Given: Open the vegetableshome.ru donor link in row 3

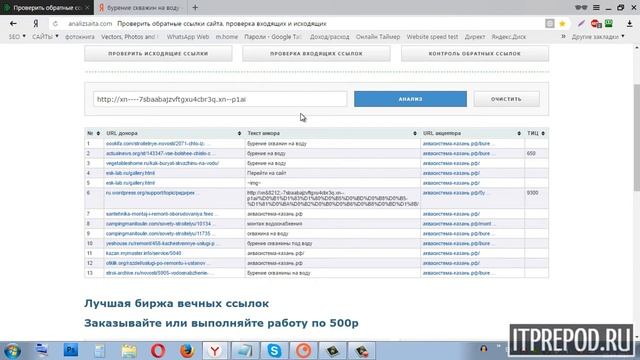Looking at the screenshot, I should click(x=162, y=163).
